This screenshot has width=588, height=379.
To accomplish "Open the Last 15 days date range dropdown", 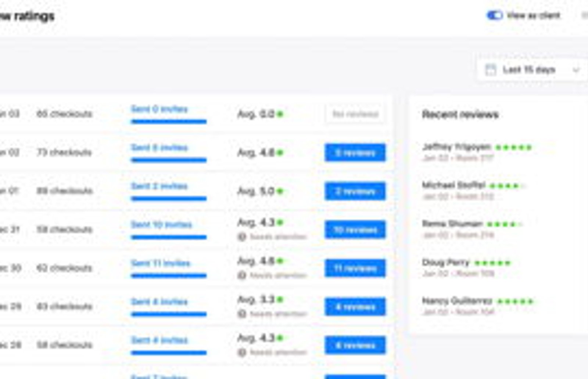I will point(532,69).
